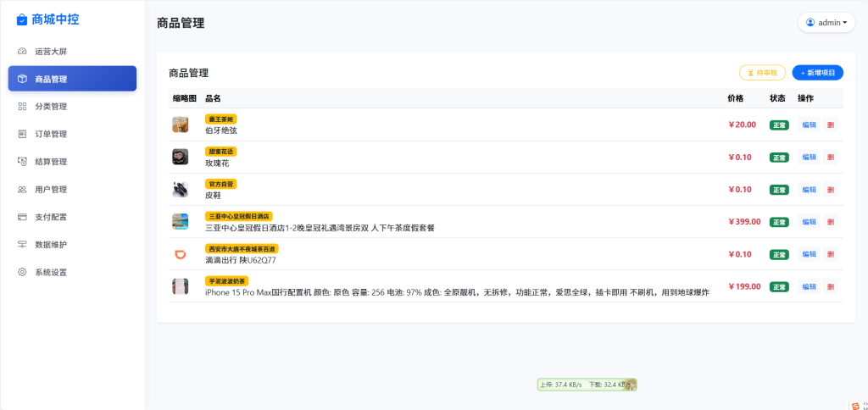The width and height of the screenshot is (868, 410).
Task: Click the 新增项目 button
Action: (818, 73)
